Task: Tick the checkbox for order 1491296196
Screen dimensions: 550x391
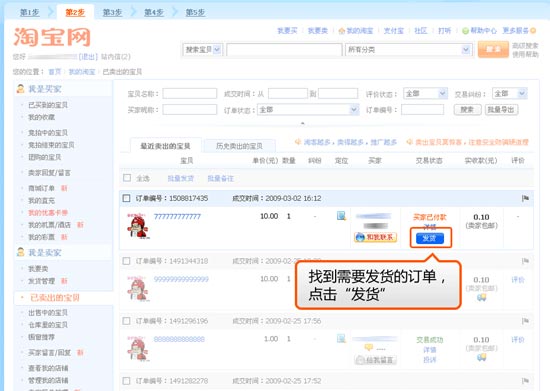Action: click(x=126, y=321)
